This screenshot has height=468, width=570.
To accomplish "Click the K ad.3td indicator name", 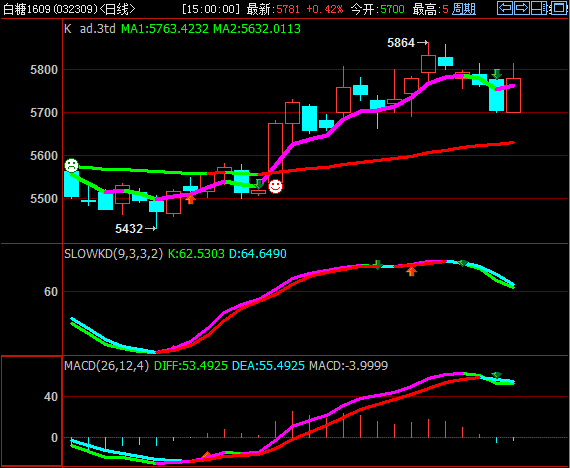I will [90, 29].
